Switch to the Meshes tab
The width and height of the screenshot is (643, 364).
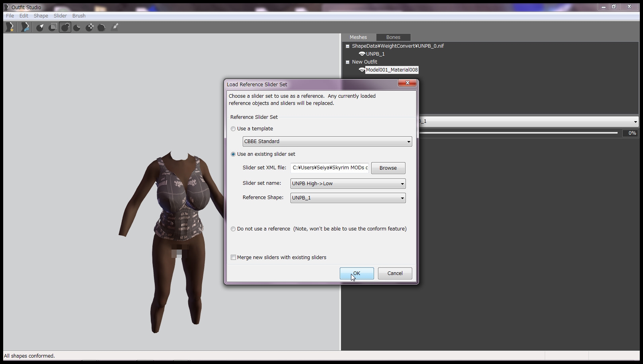tap(358, 37)
